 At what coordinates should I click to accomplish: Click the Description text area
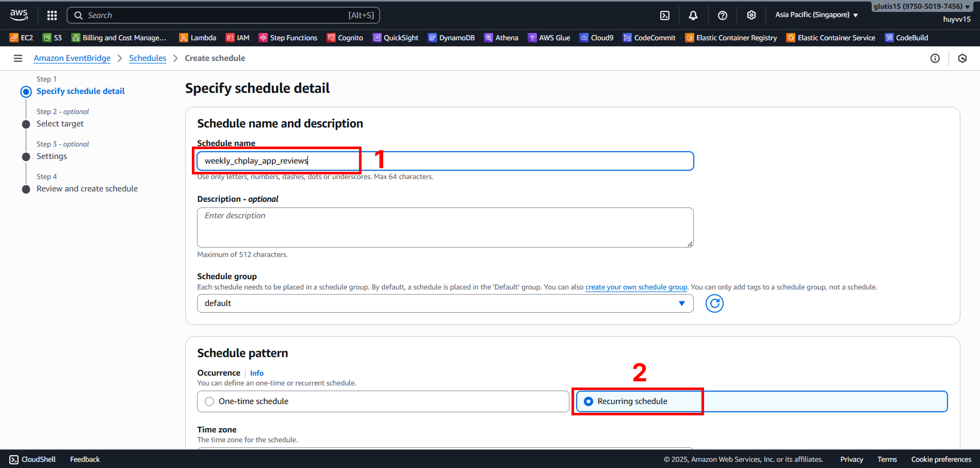tap(445, 228)
